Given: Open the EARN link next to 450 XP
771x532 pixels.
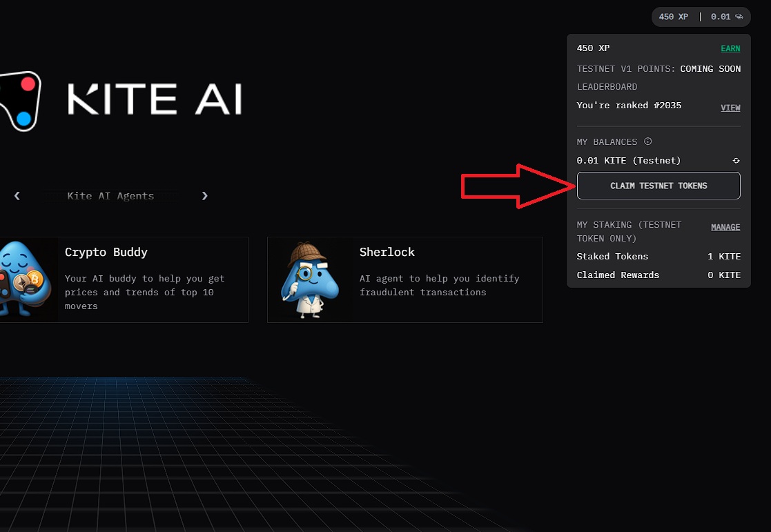Looking at the screenshot, I should 730,48.
